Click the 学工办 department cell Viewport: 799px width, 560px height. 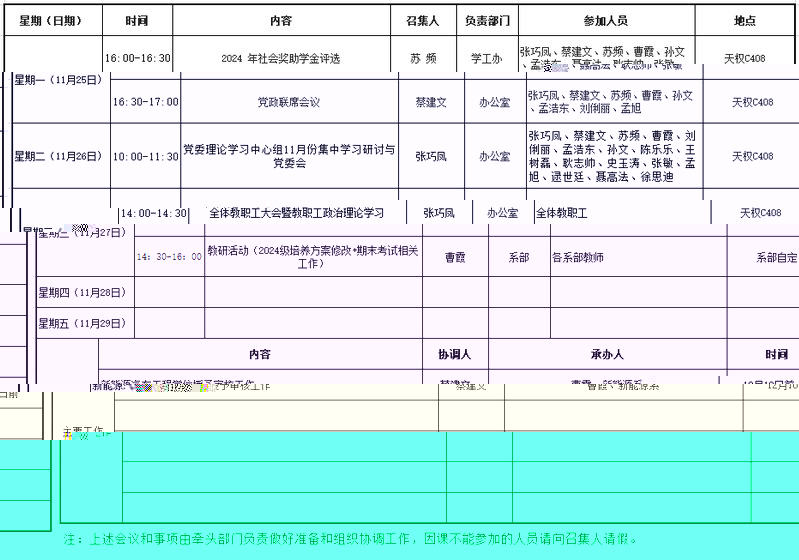coord(488,58)
